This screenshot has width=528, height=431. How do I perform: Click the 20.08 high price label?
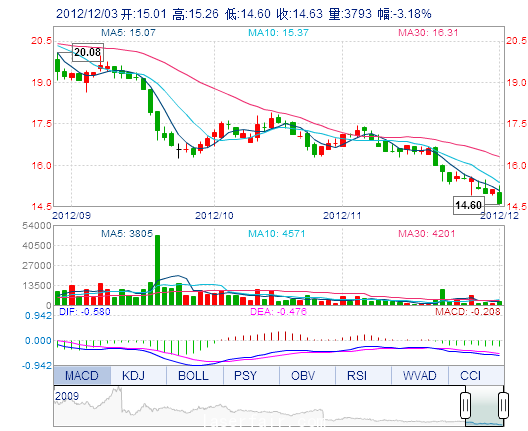(x=88, y=52)
